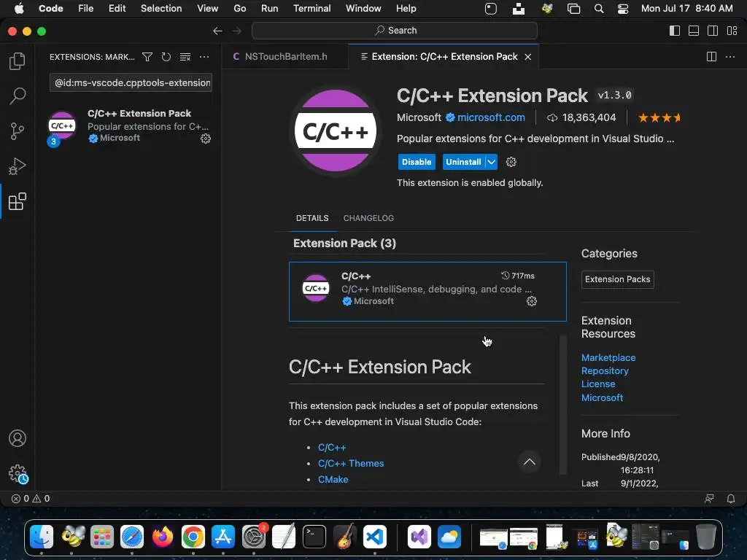Open the errors and warnings status item

31,499
